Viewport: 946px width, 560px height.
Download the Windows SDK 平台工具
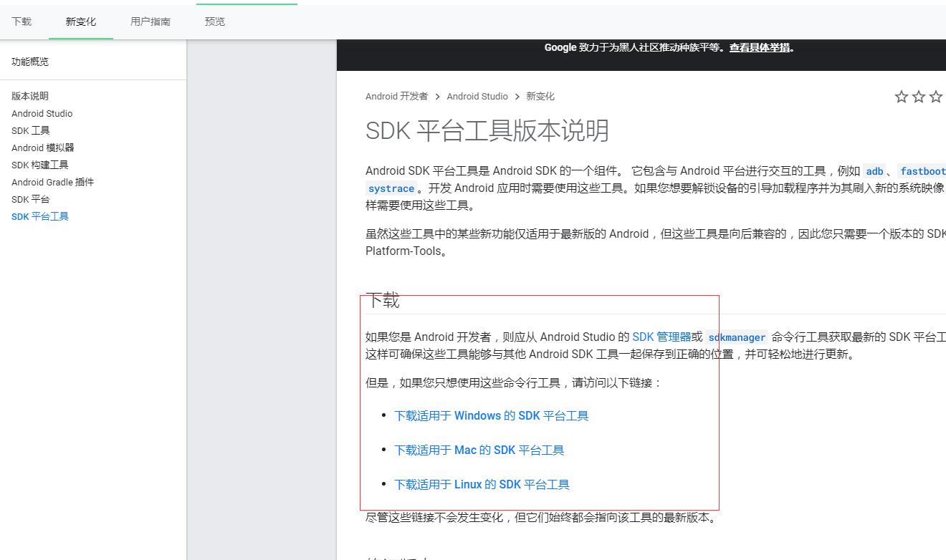click(491, 415)
